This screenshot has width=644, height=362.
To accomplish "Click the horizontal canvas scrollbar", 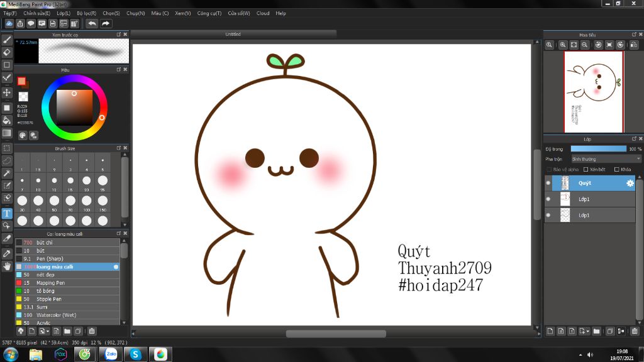I will click(336, 334).
